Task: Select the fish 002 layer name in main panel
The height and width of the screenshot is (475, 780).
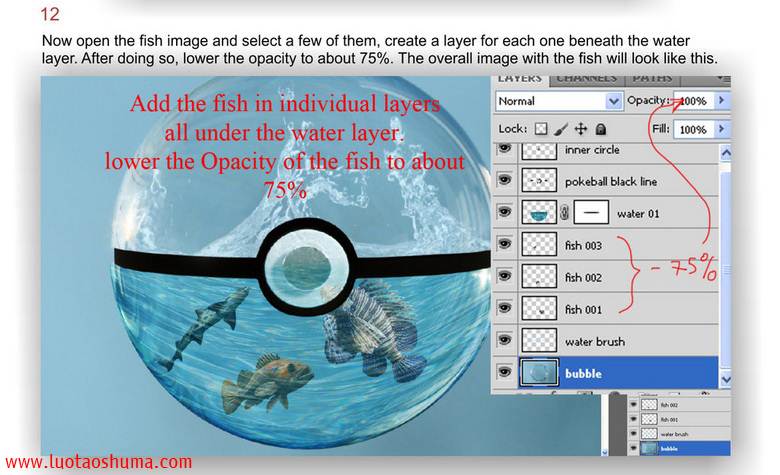Action: [x=583, y=278]
